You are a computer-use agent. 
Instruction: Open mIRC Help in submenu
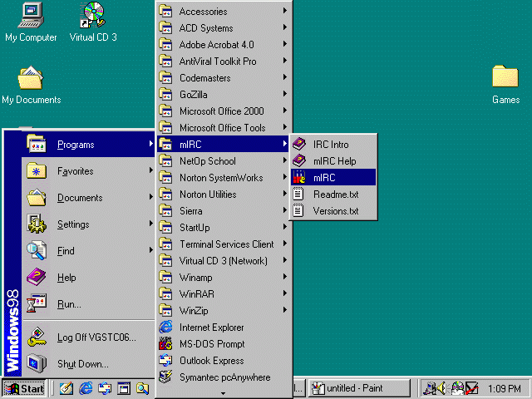[333, 160]
